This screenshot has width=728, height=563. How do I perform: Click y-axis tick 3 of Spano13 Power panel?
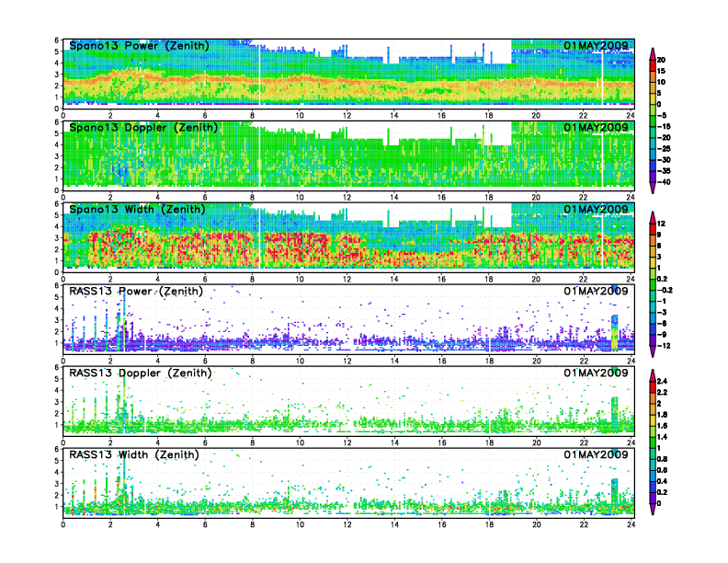[57, 75]
